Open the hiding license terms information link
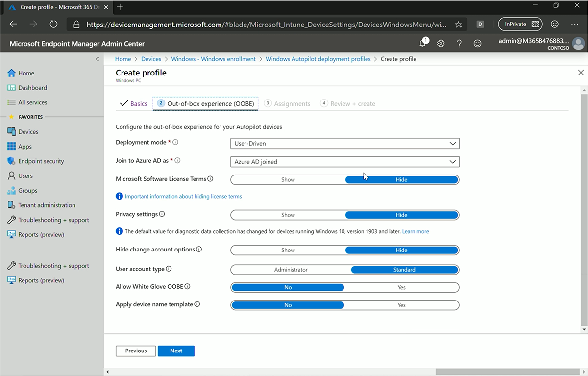Viewport: 588px width, 376px height. click(183, 196)
